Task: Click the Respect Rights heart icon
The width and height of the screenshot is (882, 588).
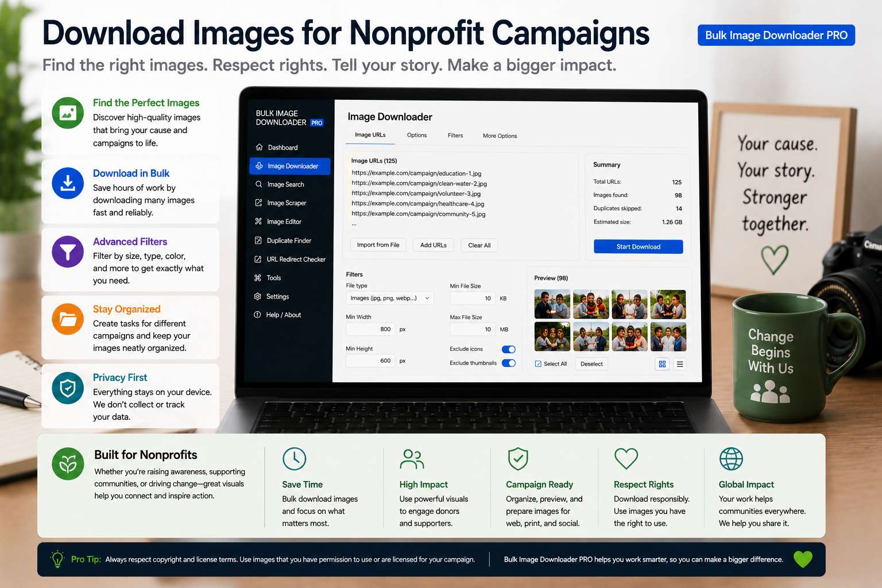Action: (x=626, y=458)
